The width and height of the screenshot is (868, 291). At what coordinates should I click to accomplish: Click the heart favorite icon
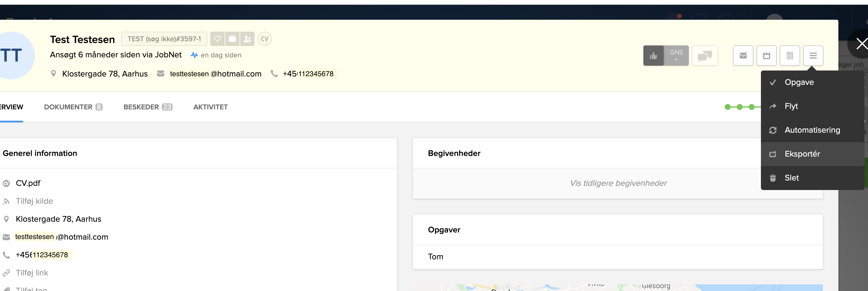point(217,39)
